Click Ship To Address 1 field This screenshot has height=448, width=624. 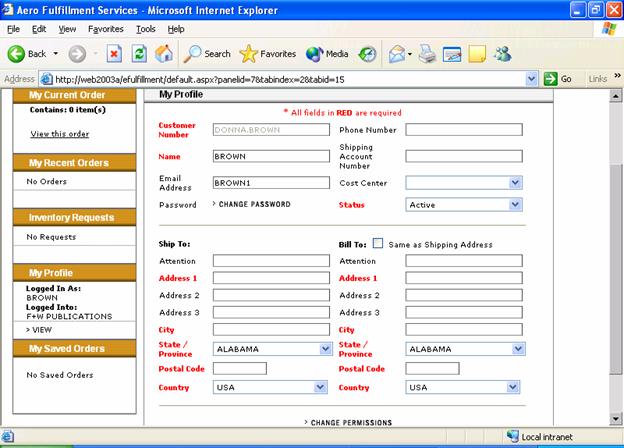pos(271,278)
